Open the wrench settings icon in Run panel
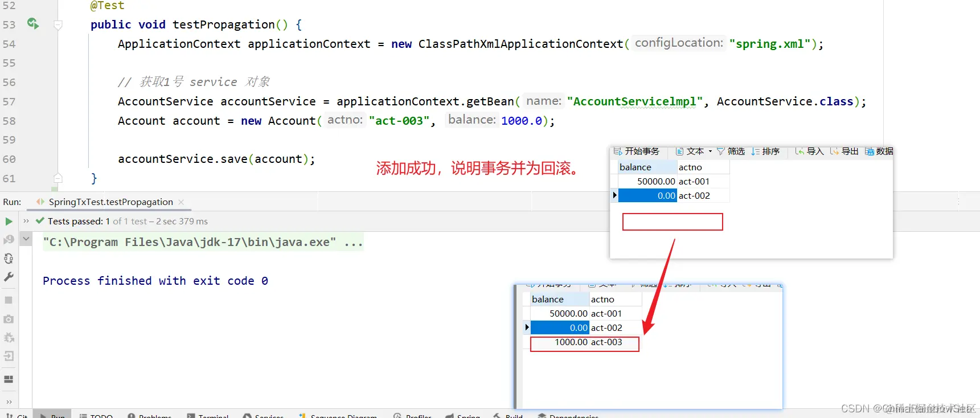This screenshot has width=980, height=418. 9,277
